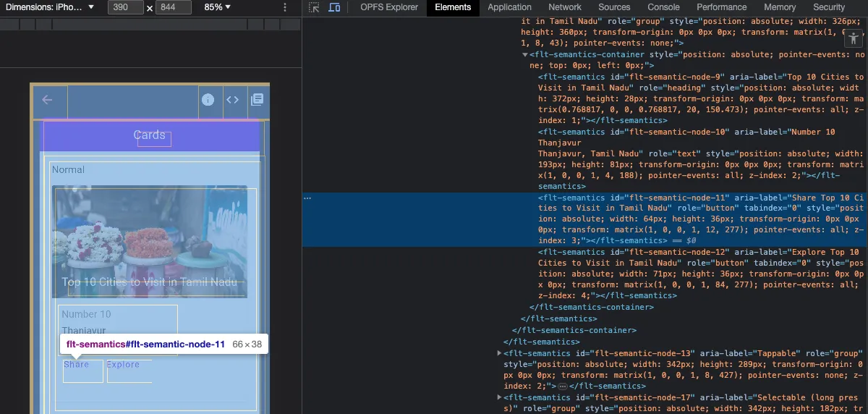The width and height of the screenshot is (868, 414).
Task: Open the OPFS Explorer tab
Action: pos(389,7)
